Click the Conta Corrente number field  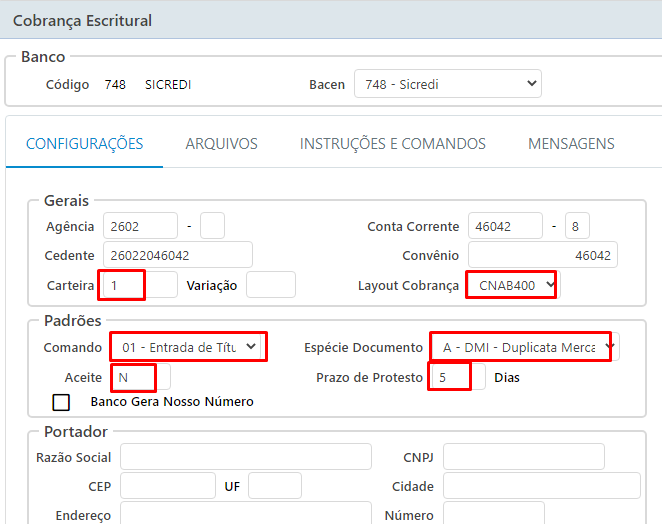(x=505, y=226)
